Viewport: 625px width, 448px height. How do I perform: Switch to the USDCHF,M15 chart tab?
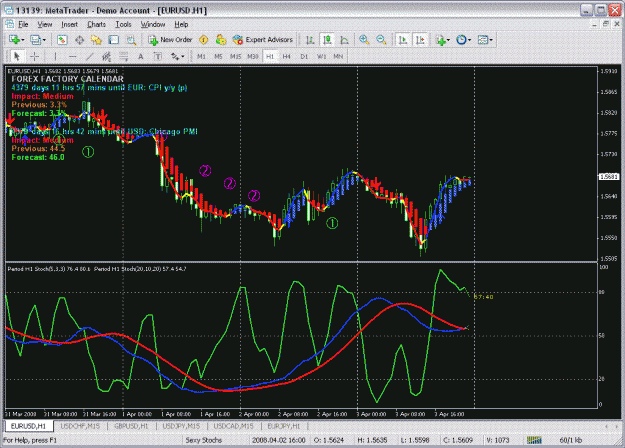(80, 426)
